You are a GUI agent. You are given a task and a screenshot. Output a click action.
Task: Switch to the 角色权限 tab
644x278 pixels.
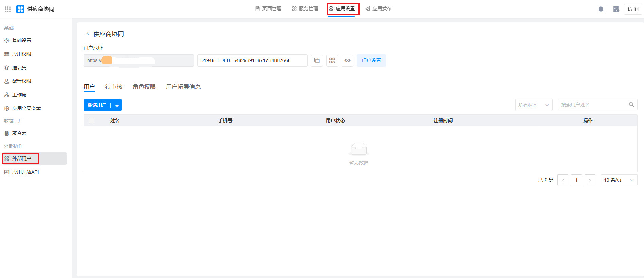pos(144,87)
